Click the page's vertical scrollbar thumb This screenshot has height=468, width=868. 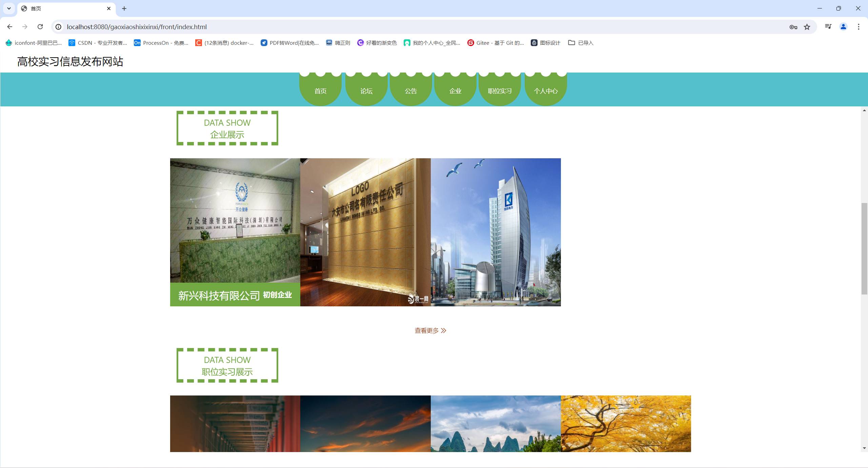[x=864, y=248]
